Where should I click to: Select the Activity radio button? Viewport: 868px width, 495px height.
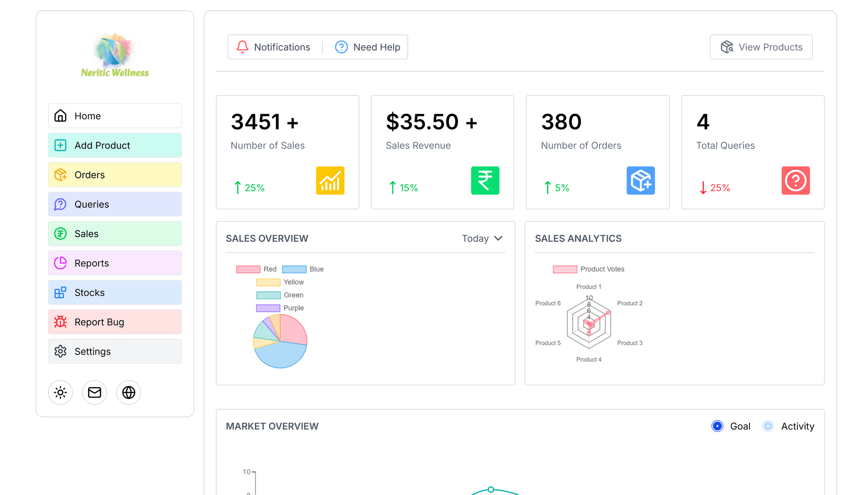click(x=768, y=426)
